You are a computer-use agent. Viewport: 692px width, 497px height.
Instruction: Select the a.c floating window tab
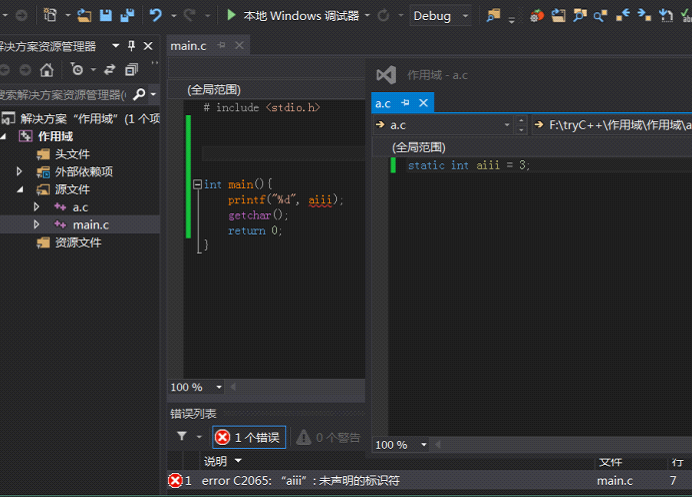(x=383, y=103)
